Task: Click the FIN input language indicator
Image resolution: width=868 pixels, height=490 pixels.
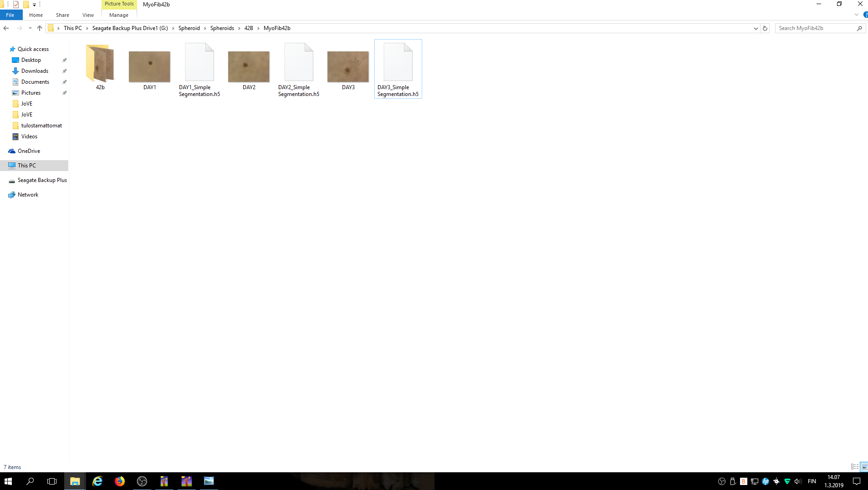Action: pos(812,481)
